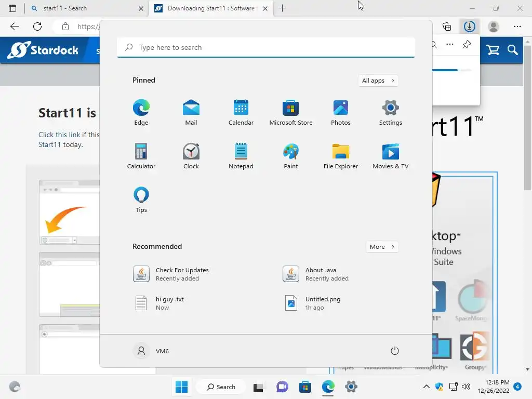532x399 pixels.
Task: Click the Stardock logo
Action: (x=43, y=50)
